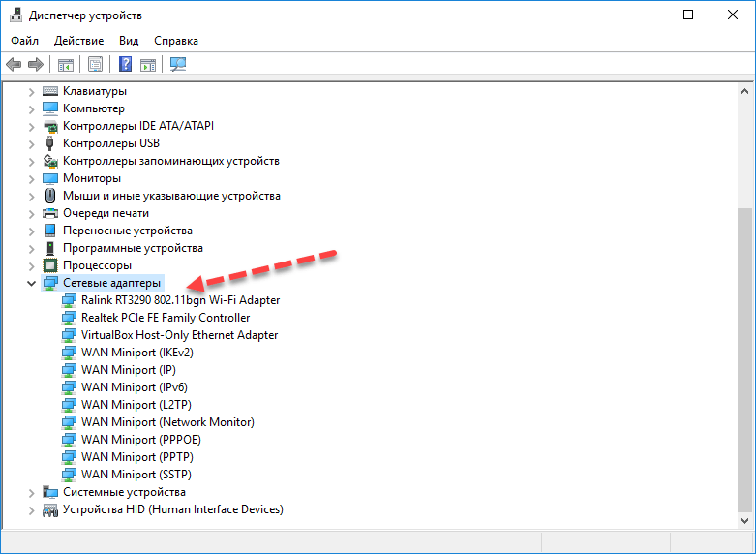
Task: Expand the Клавиатуры category
Action: [x=31, y=91]
